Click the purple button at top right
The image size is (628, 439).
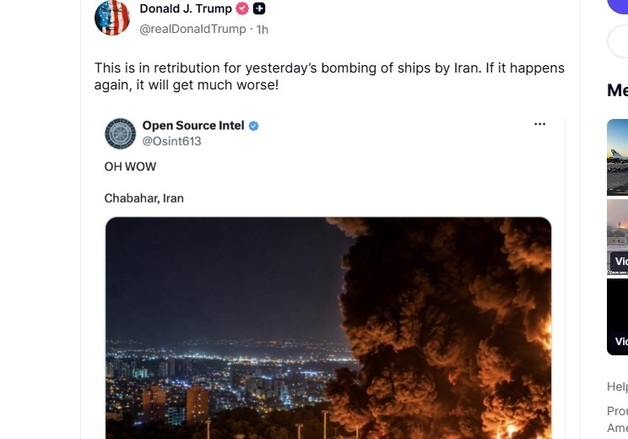coord(618,6)
